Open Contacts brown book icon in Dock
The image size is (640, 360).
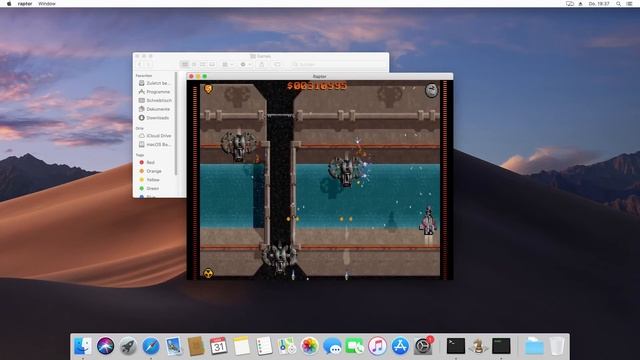pyautogui.click(x=196, y=346)
